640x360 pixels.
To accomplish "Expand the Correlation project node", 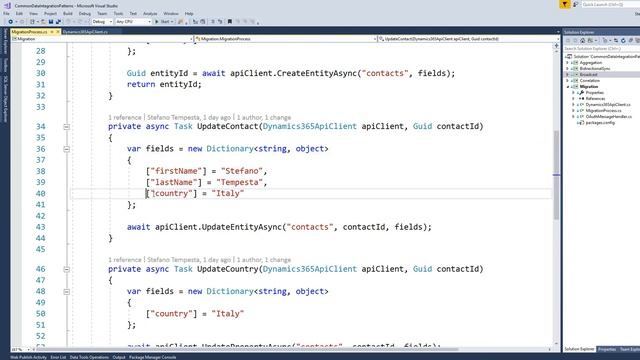I will point(567,81).
